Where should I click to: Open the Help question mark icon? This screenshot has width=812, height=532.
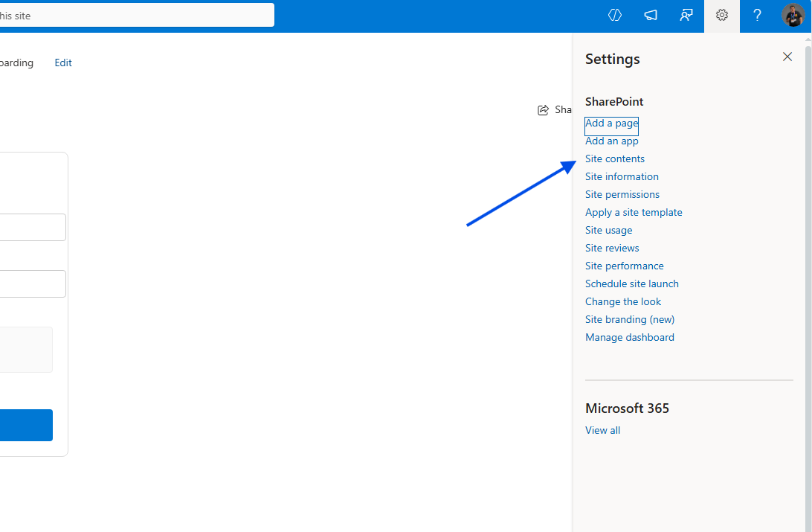757,16
